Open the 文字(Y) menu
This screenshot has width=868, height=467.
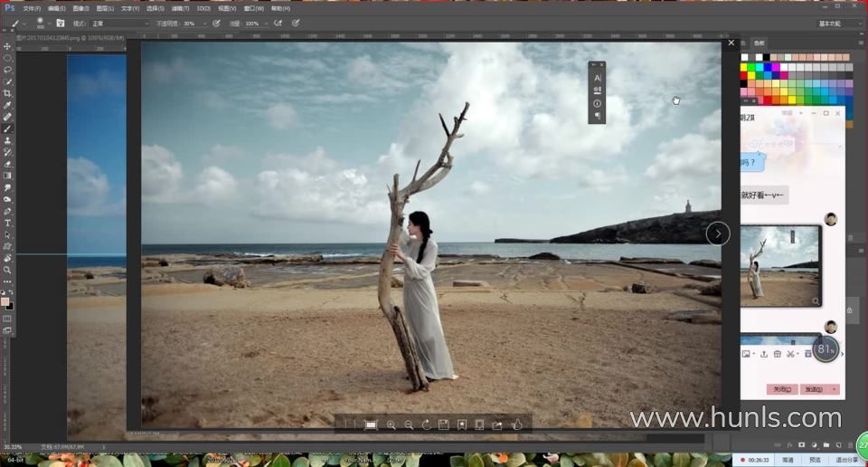(x=130, y=8)
